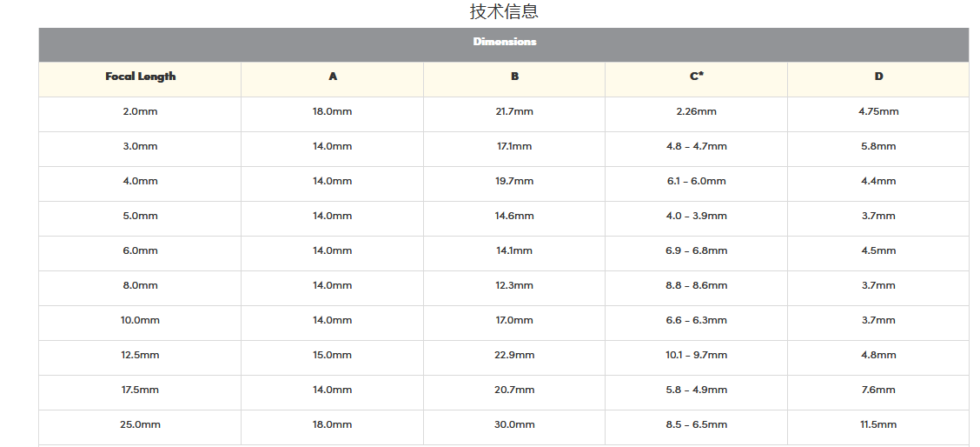Click the 5.0mm focal length row label
Screen dimensions: 980x447
(x=141, y=216)
